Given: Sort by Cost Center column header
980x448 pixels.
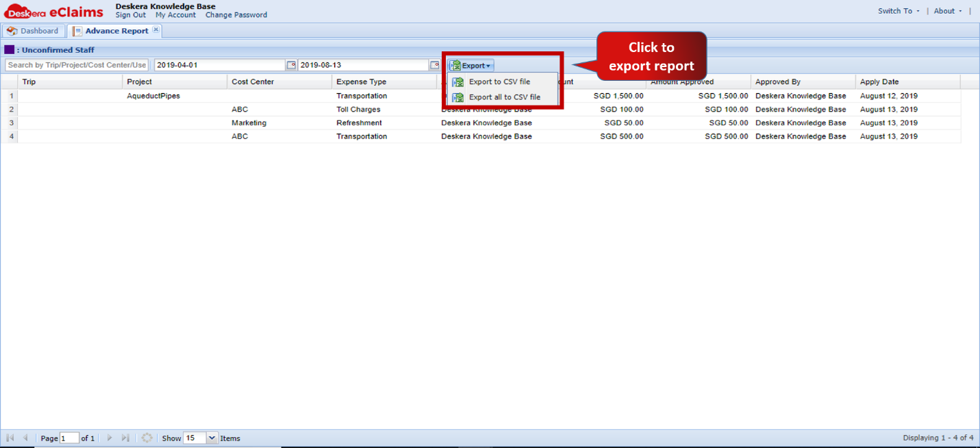Looking at the screenshot, I should point(279,82).
